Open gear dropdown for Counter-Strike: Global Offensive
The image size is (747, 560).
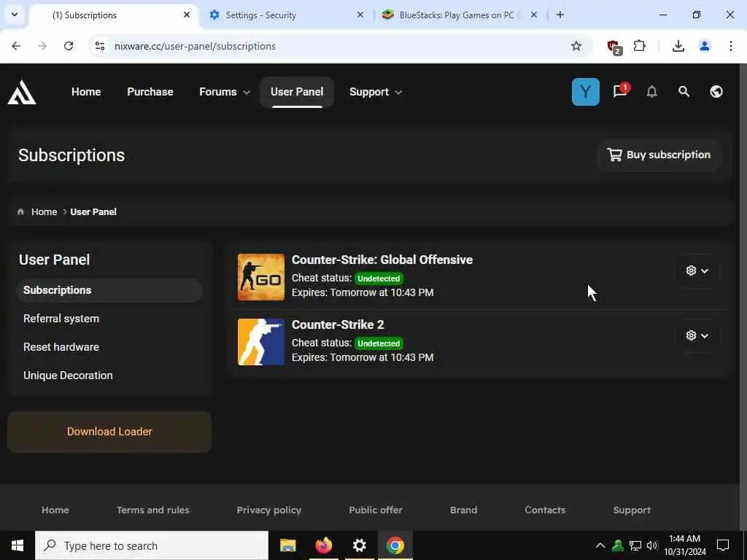coord(697,271)
